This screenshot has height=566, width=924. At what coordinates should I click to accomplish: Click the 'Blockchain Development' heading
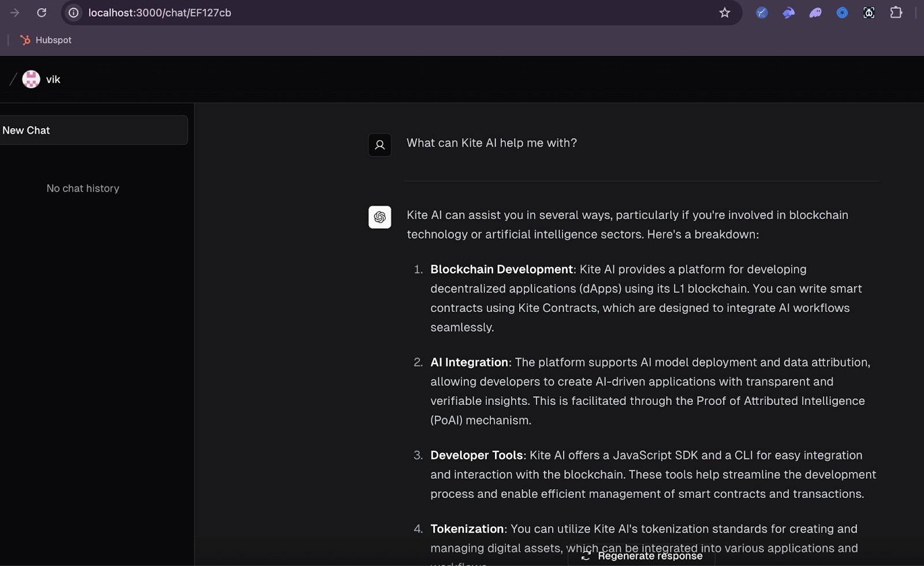[x=501, y=269]
